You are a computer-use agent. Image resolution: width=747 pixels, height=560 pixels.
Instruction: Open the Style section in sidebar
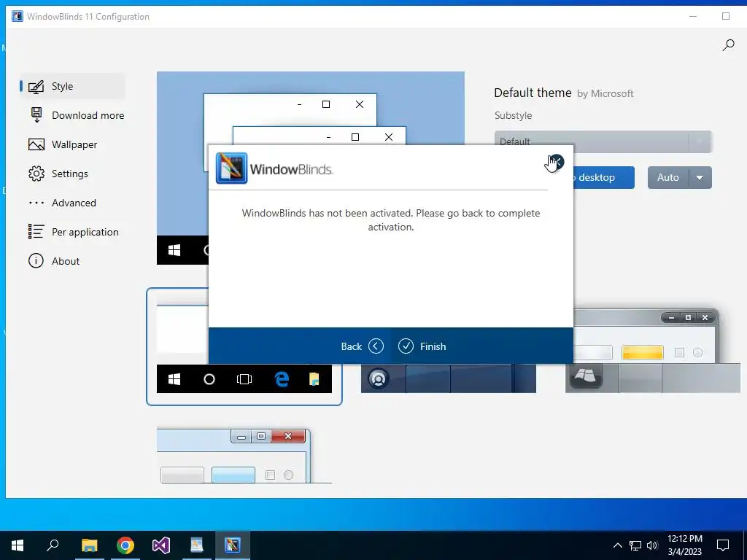click(72, 86)
